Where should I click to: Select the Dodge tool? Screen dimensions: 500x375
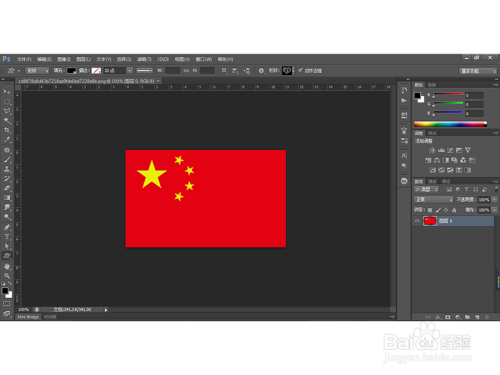click(7, 217)
